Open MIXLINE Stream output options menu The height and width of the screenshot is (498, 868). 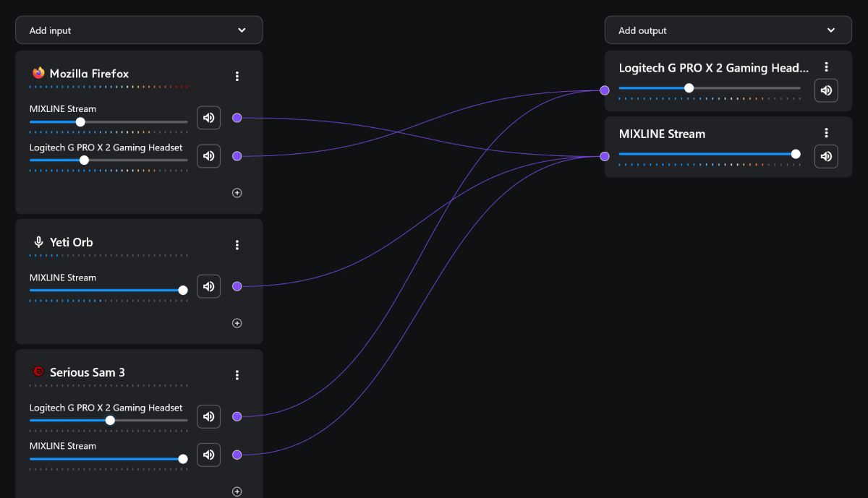point(826,133)
